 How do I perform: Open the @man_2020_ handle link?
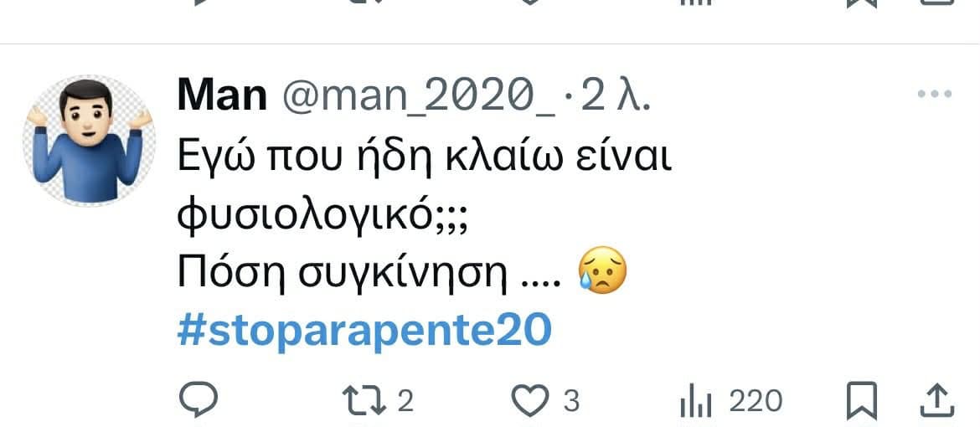[419, 97]
